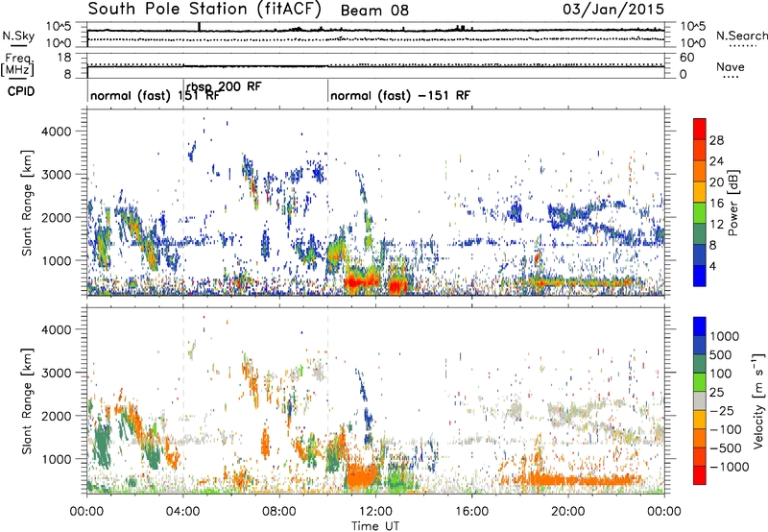Click the '60' right-axis value of the frequency panel
Screen dimensions: 768x532
pyautogui.click(x=686, y=58)
